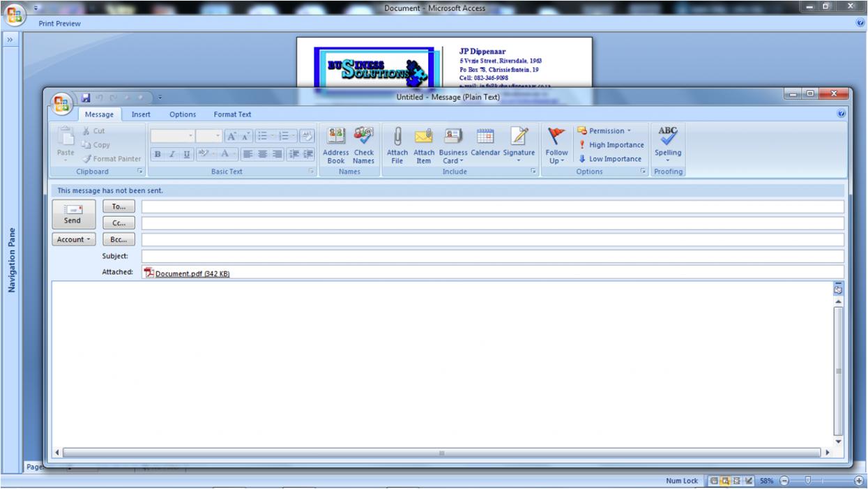Click Format Painter
Screen dimensions: 868x489
click(x=112, y=158)
